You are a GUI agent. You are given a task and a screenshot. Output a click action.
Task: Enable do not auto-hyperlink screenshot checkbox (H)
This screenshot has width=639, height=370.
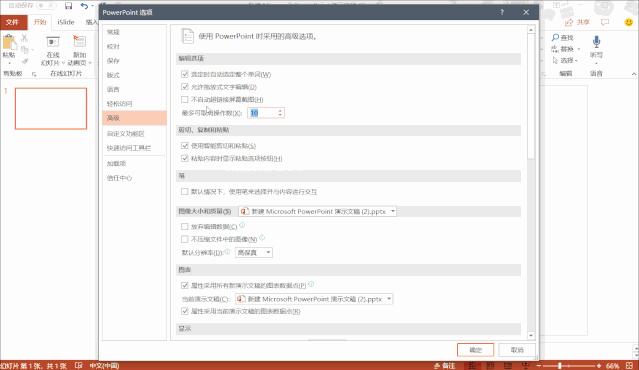(x=185, y=99)
